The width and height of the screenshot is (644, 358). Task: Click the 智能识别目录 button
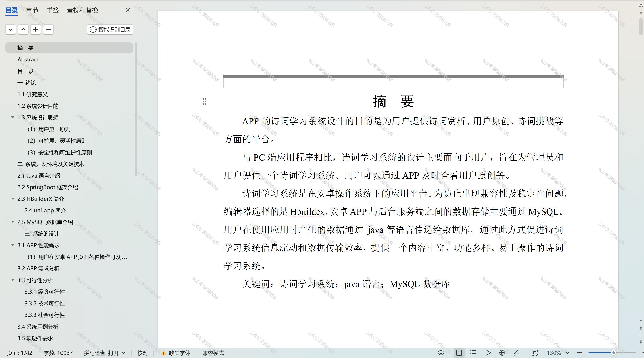click(x=110, y=29)
